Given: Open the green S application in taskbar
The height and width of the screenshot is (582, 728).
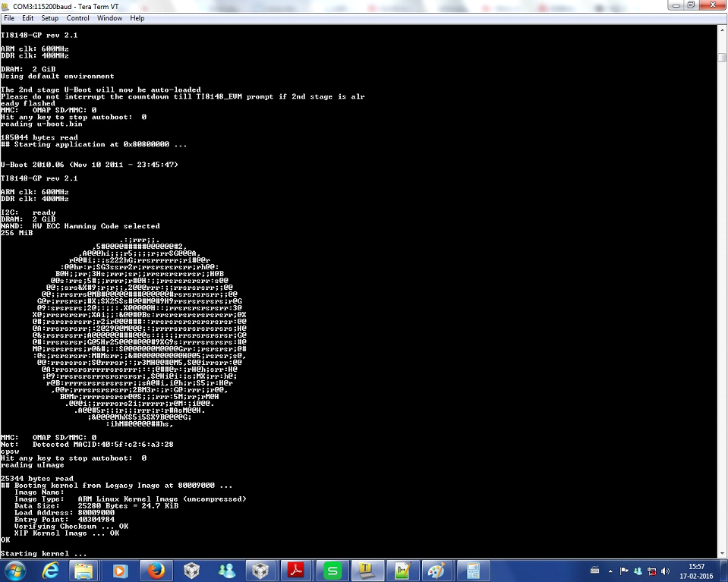Looking at the screenshot, I should (x=332, y=571).
